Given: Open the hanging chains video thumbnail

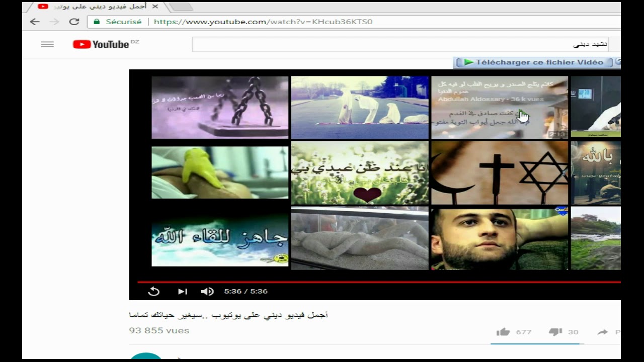Looking at the screenshot, I should [x=220, y=108].
